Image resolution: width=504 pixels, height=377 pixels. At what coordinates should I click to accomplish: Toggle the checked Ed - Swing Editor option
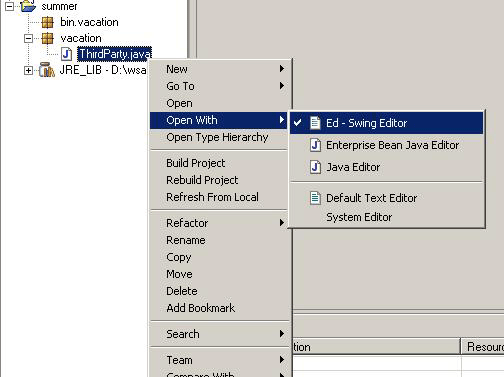click(x=386, y=123)
